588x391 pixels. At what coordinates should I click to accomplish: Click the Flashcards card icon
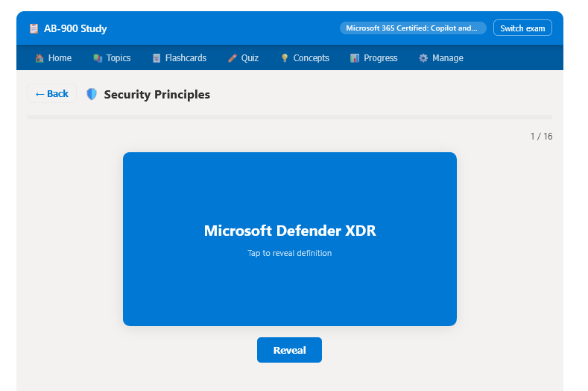pyautogui.click(x=157, y=58)
